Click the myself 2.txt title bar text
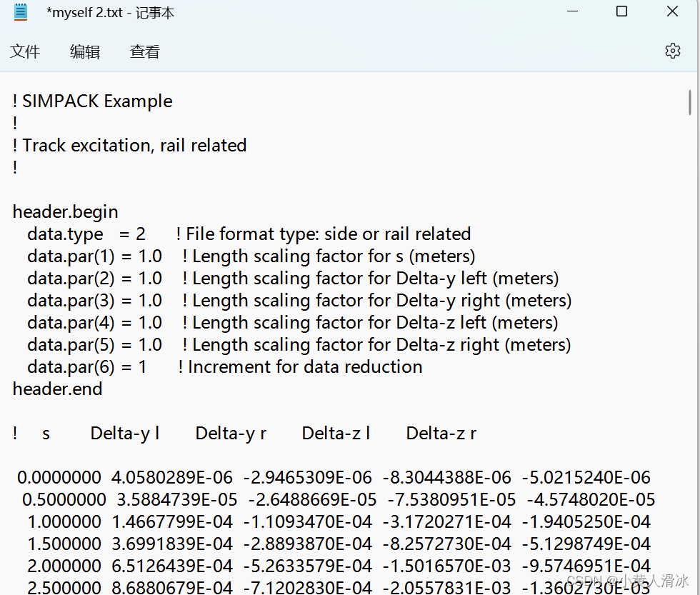This screenshot has height=595, width=700. coord(86,12)
